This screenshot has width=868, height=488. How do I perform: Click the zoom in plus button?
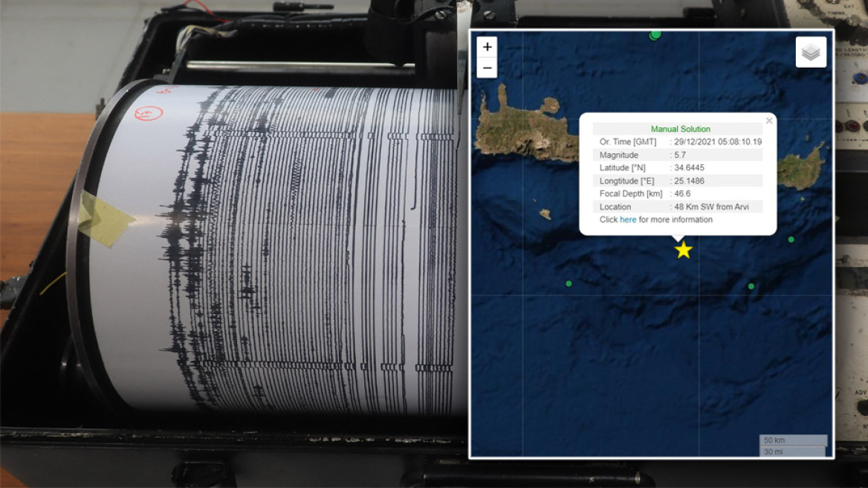(487, 47)
